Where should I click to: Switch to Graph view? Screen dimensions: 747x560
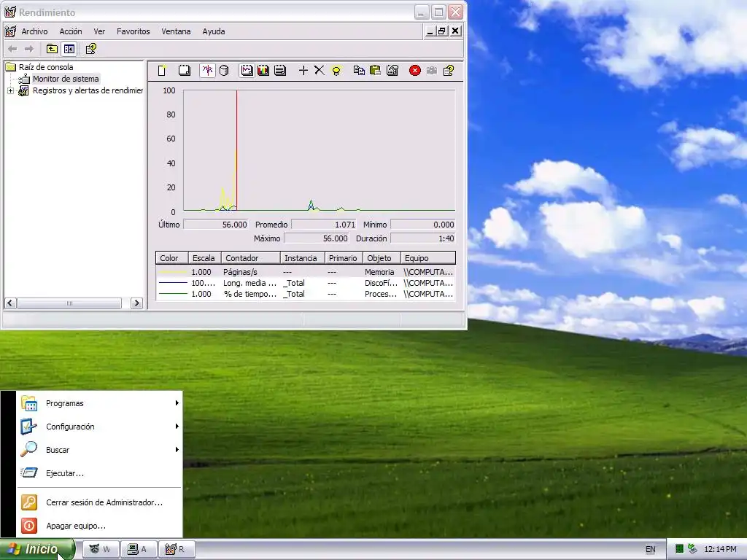247,71
